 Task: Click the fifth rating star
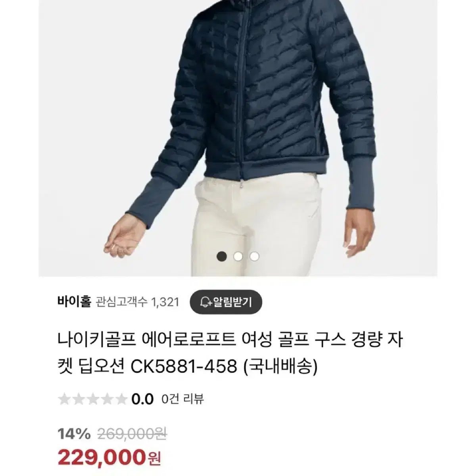(x=121, y=399)
